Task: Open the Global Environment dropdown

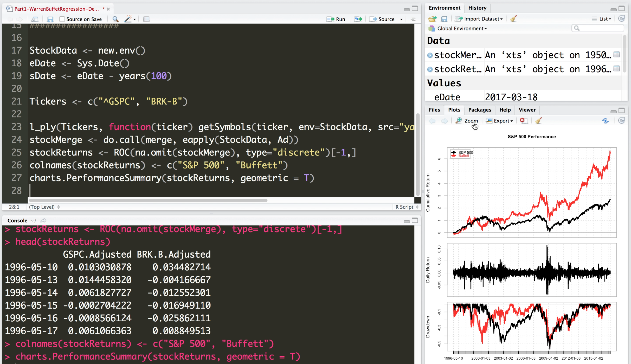Action: click(x=458, y=29)
